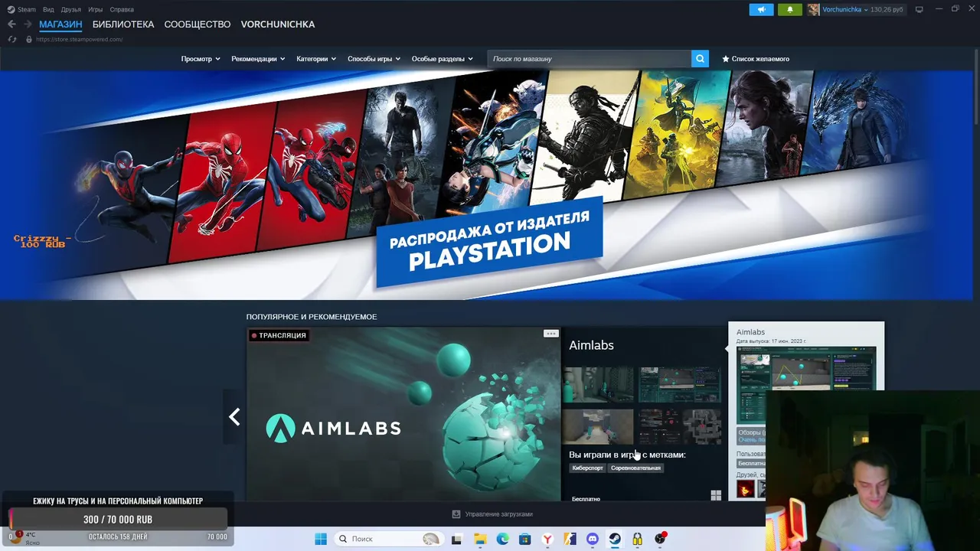Open the three-dot menu on Aimlabs capsule
The image size is (980, 551).
[x=550, y=334]
